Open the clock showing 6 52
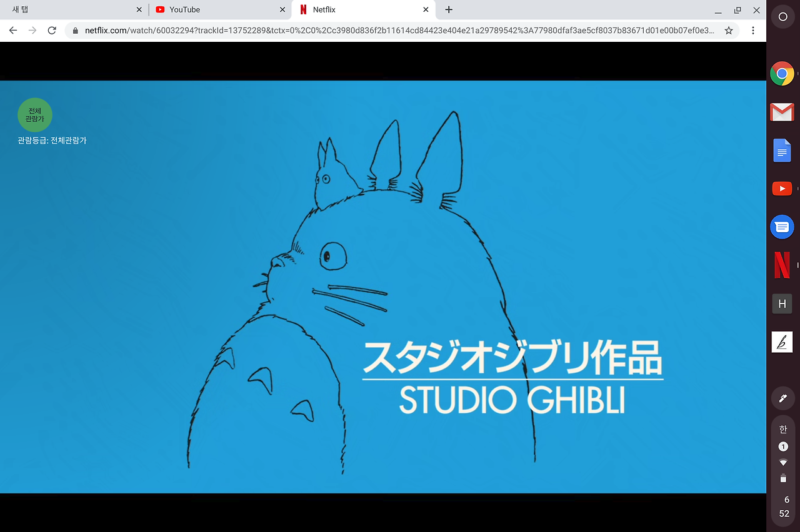This screenshot has width=800, height=532. pos(784,506)
